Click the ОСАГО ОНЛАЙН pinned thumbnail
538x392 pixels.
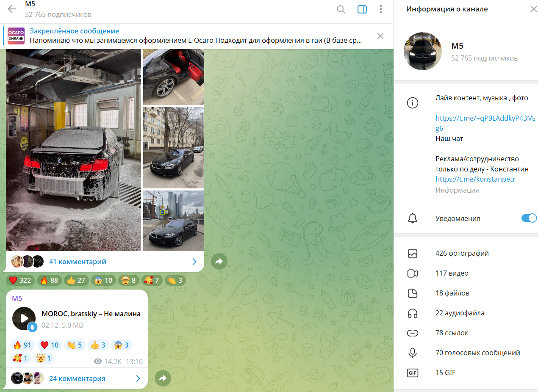click(x=16, y=36)
